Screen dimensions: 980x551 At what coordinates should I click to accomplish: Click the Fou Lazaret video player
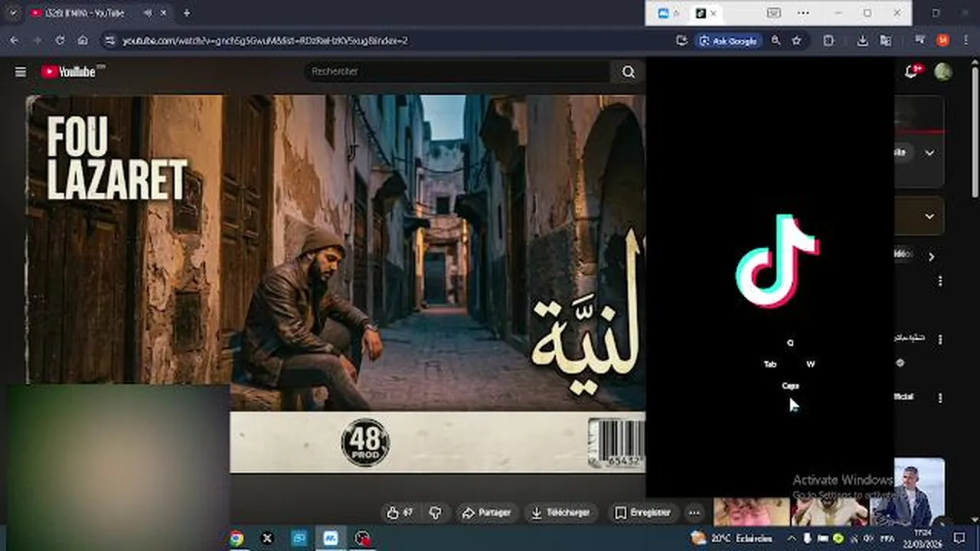pos(335,283)
